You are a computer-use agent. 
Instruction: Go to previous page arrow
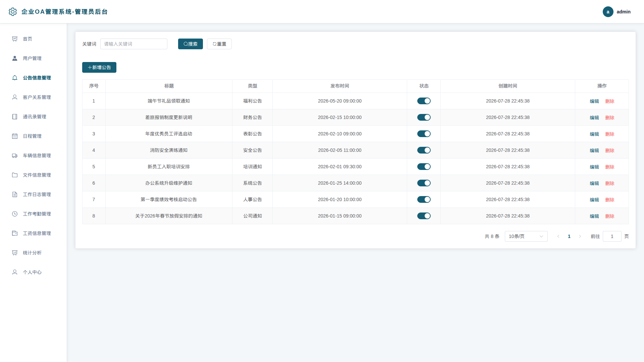tap(558, 236)
